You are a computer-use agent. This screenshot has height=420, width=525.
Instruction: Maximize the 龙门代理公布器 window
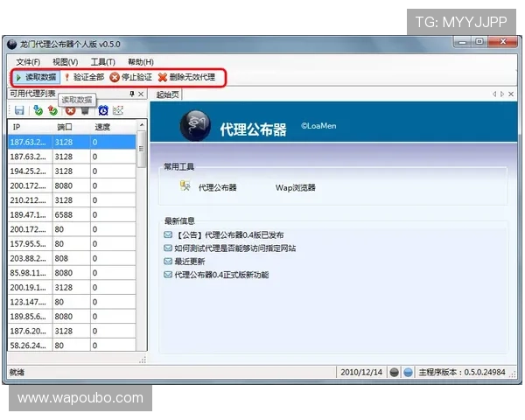click(x=479, y=42)
